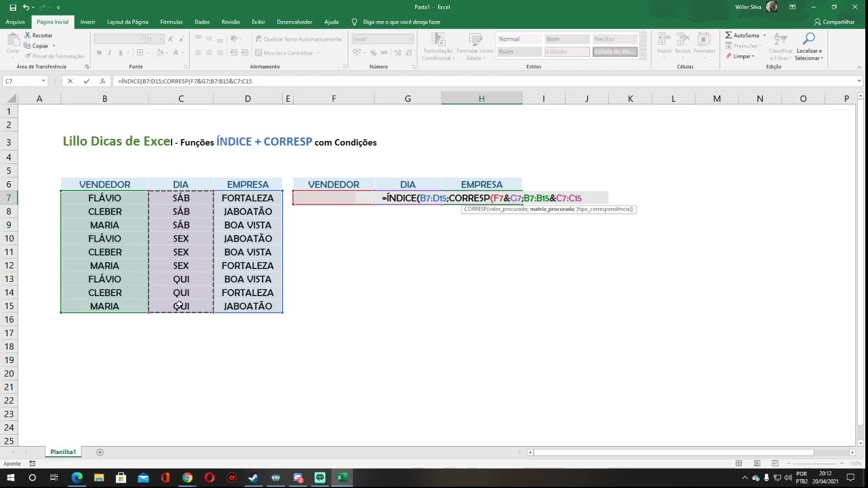This screenshot has height=488, width=868.
Task: Toggle top vertical alignment
Action: (198, 39)
